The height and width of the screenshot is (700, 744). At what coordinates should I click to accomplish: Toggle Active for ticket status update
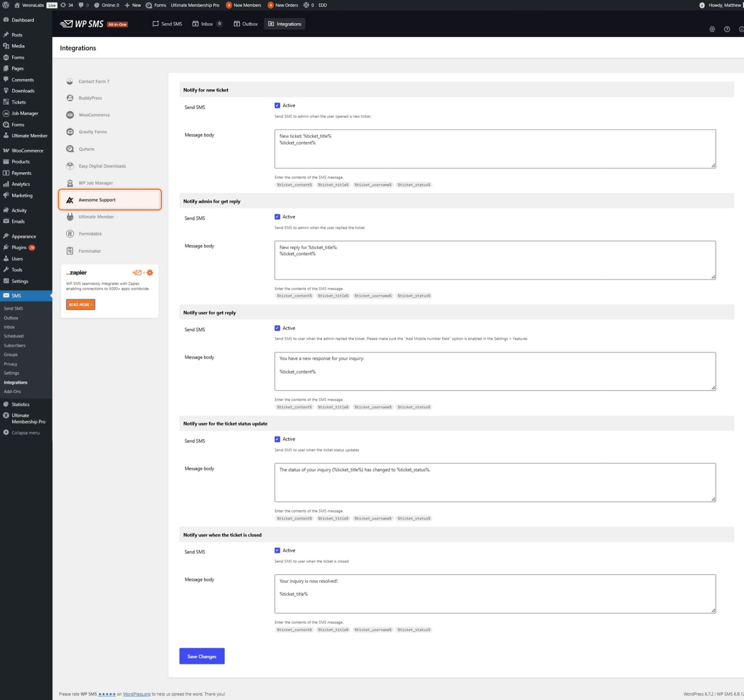[x=277, y=439]
